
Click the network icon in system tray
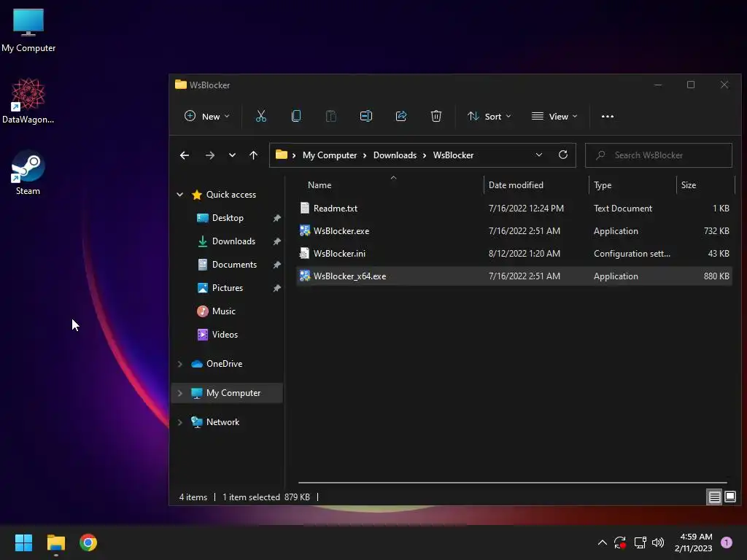pos(640,542)
